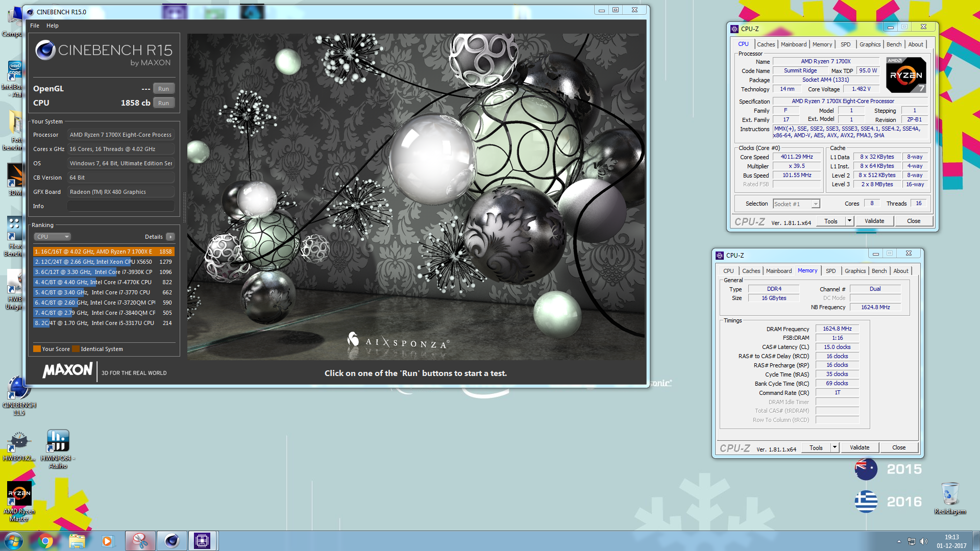The height and width of the screenshot is (551, 980).
Task: Switch to Mainboard tab in top CPU-Z
Action: click(x=794, y=44)
